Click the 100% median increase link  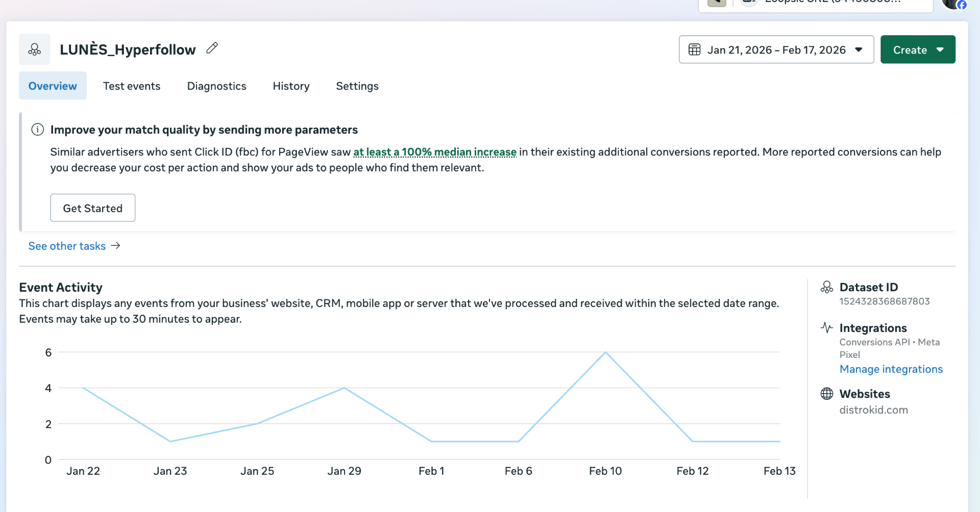pyautogui.click(x=434, y=151)
